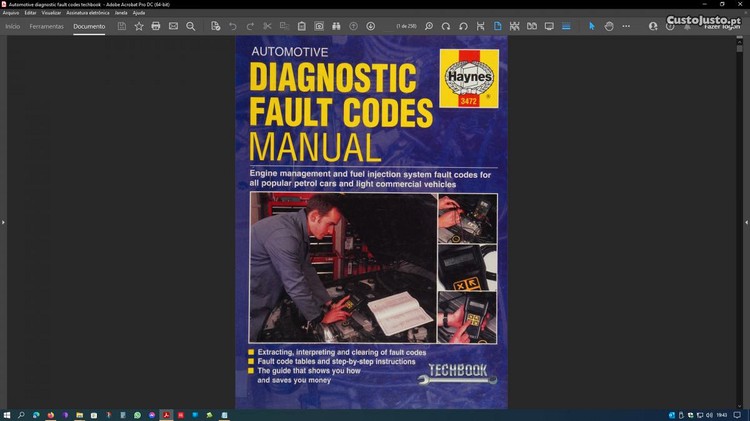
Task: Send file by email envelope icon
Action: 173,26
